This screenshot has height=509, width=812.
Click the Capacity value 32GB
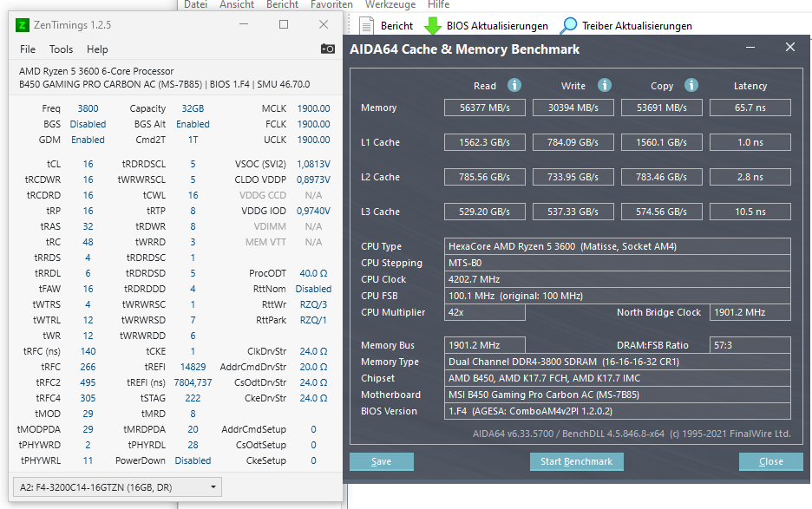(193, 108)
